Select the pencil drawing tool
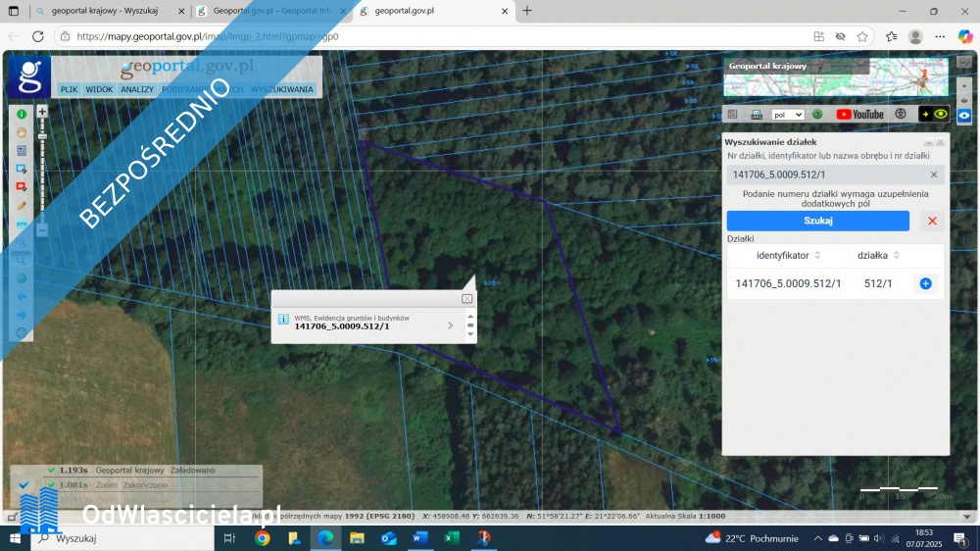Viewport: 980px width, 551px height. pos(22,206)
